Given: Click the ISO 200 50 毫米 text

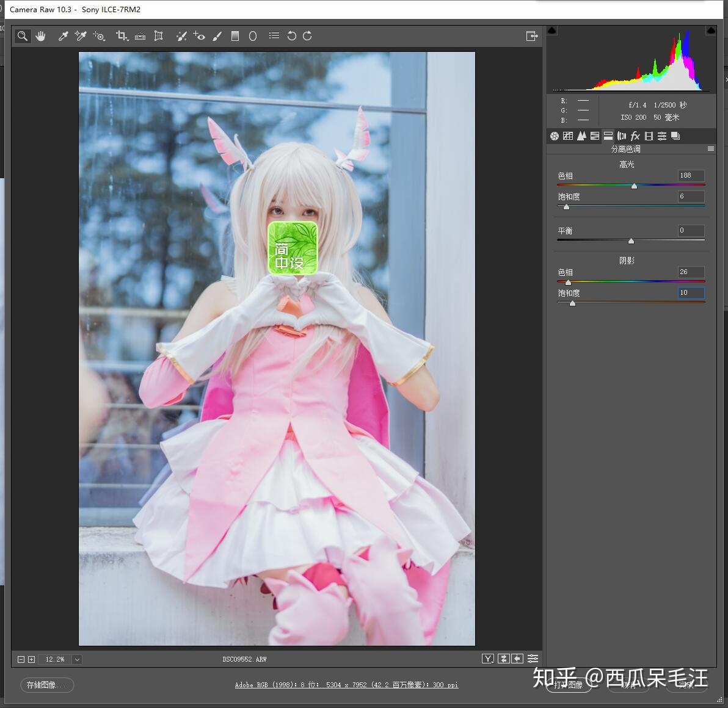Looking at the screenshot, I should coord(650,117).
